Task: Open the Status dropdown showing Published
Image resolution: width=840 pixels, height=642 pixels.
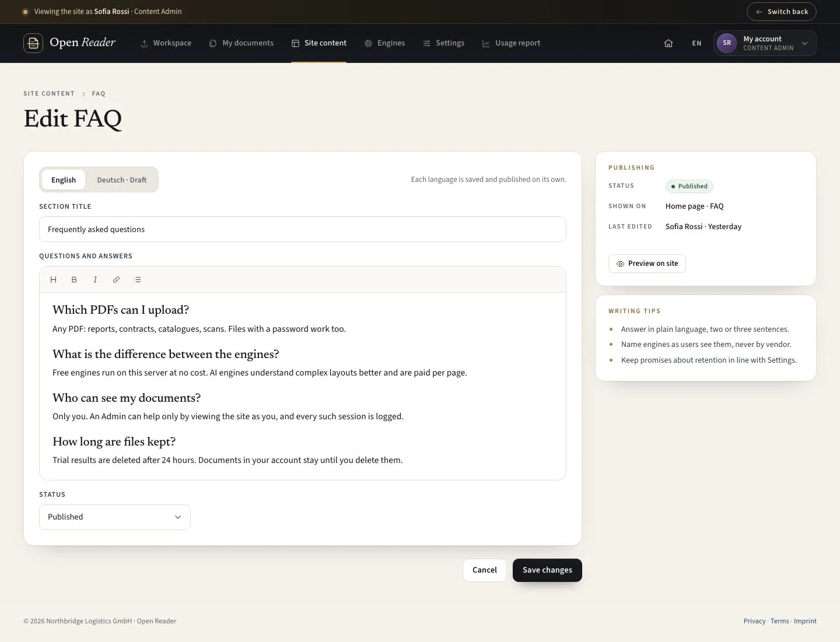Action: 115,517
